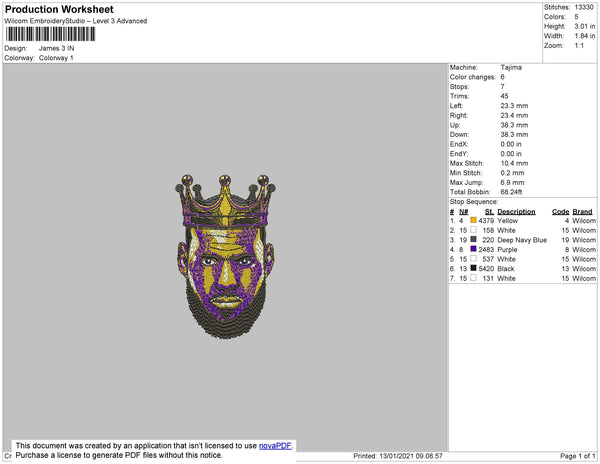Click the Code column header
The width and height of the screenshot is (600, 464).
(x=560, y=212)
